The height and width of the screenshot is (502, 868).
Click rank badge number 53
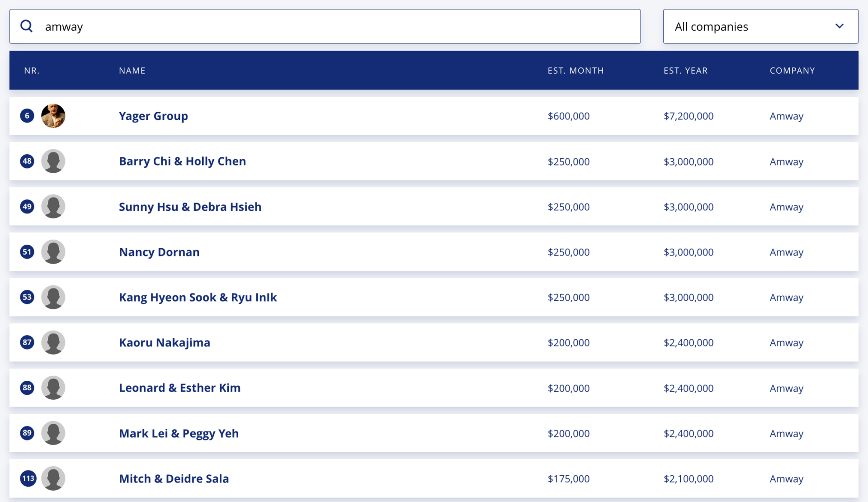(27, 297)
